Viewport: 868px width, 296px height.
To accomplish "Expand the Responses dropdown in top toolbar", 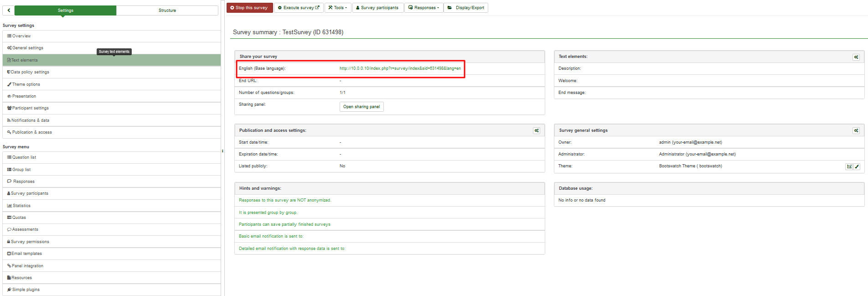I will pyautogui.click(x=424, y=8).
